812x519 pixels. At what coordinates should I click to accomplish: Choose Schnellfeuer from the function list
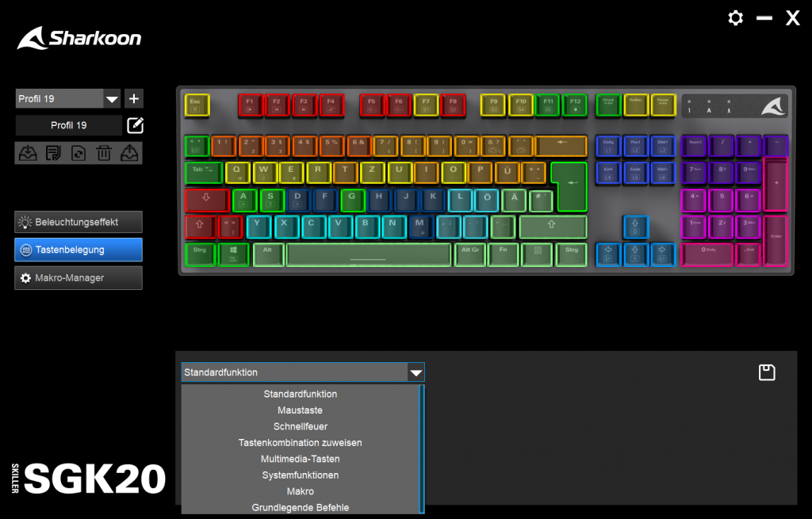tap(300, 426)
